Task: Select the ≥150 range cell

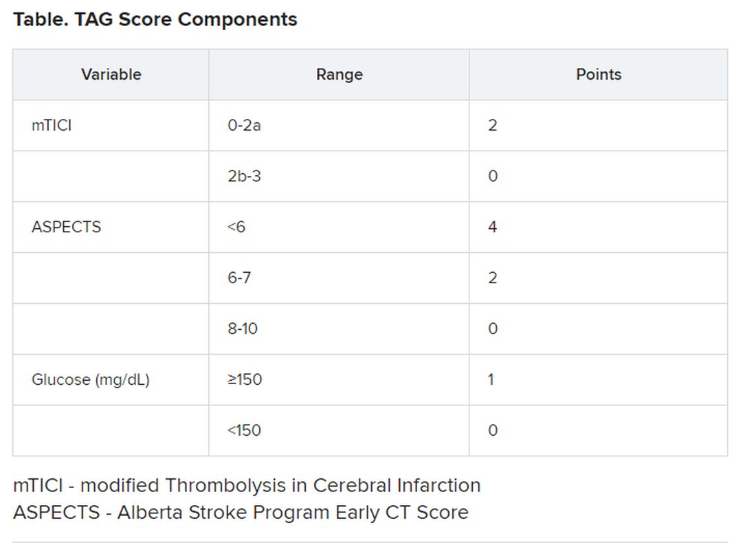Action: 245,379
